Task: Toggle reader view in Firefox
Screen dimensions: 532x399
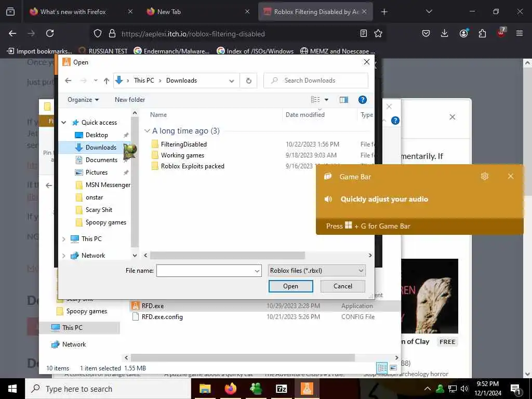Action: tap(363, 33)
